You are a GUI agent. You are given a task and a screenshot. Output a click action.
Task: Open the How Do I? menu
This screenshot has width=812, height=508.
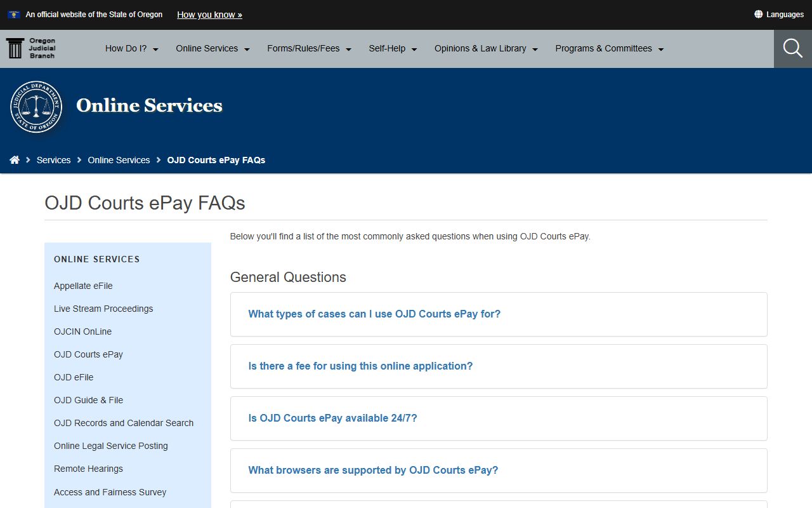132,48
